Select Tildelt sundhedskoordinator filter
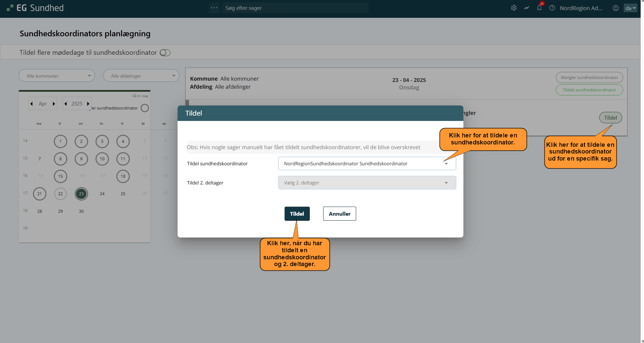The height and width of the screenshot is (343, 644). [x=589, y=90]
